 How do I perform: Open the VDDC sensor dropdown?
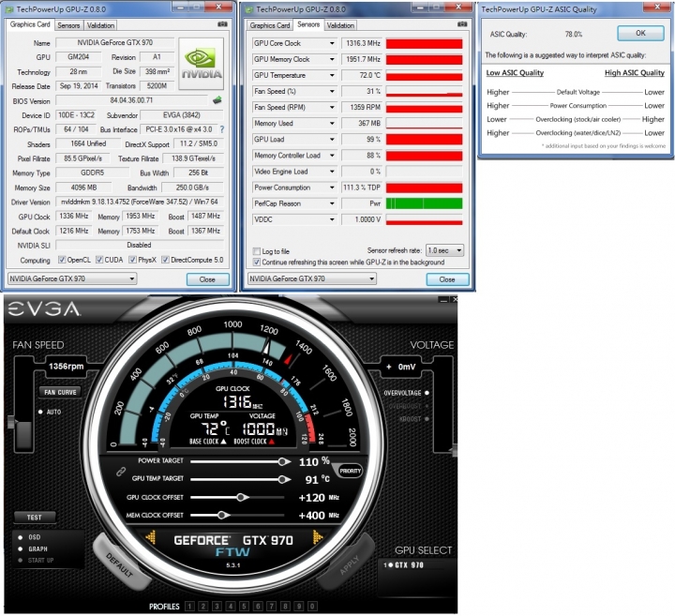click(332, 219)
